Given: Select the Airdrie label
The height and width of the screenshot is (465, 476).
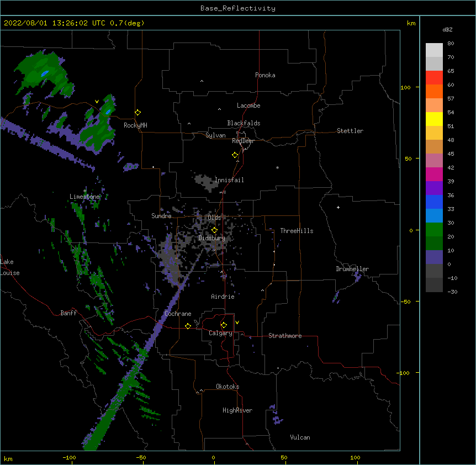Looking at the screenshot, I should coord(223,297).
